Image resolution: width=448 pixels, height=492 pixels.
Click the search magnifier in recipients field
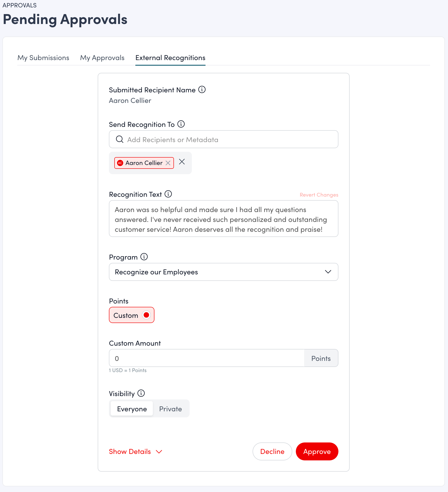coord(120,139)
